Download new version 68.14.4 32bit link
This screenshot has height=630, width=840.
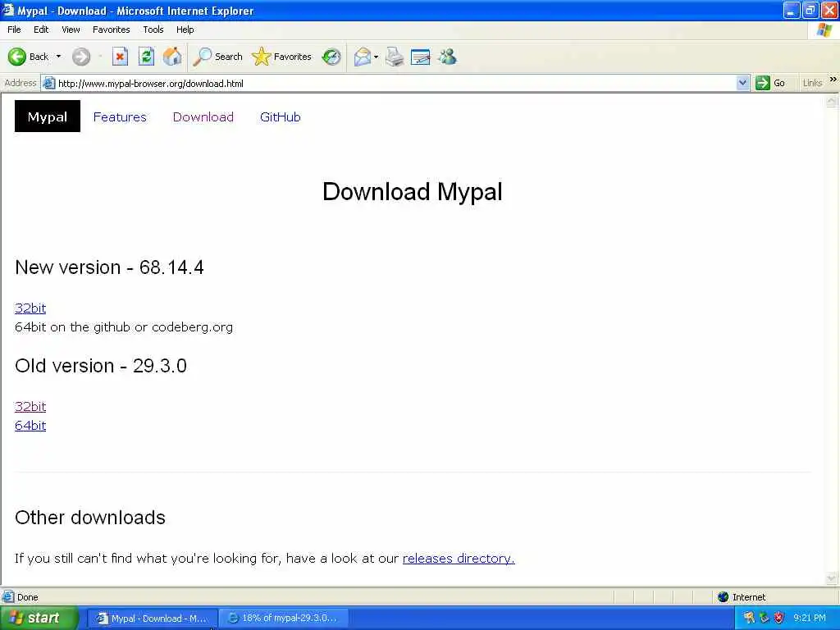point(30,308)
